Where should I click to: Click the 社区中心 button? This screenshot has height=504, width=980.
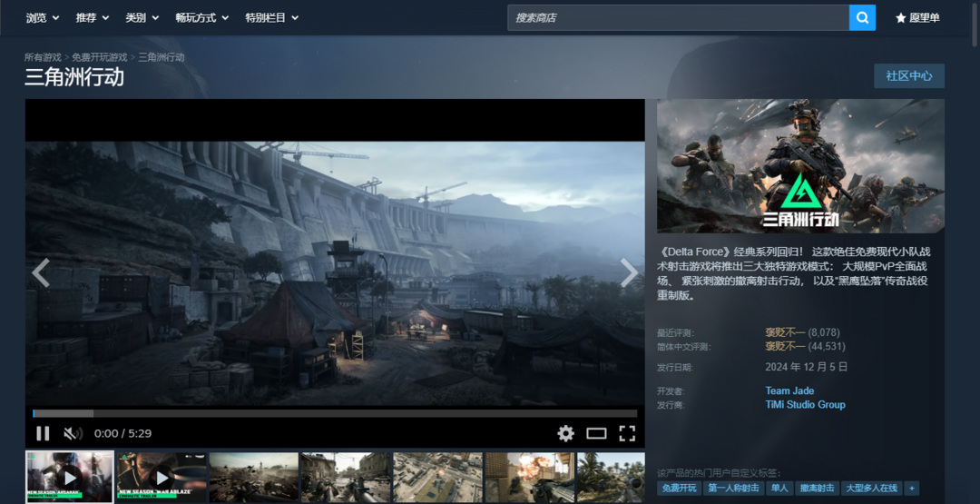pos(908,75)
